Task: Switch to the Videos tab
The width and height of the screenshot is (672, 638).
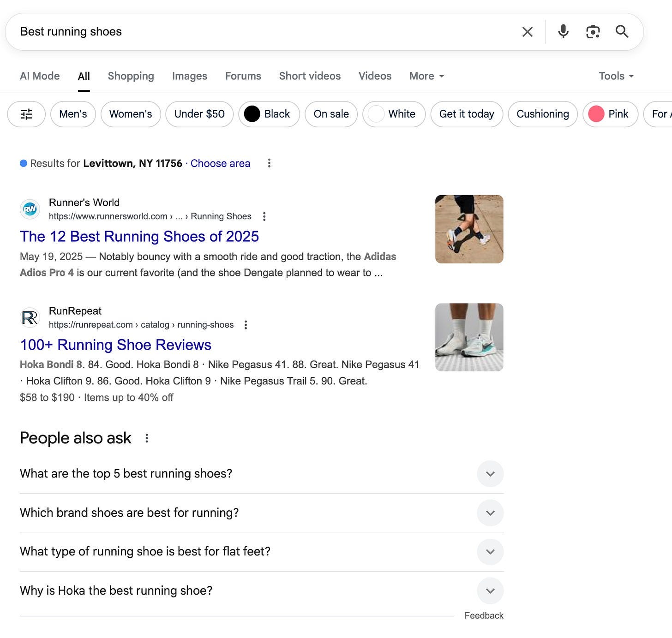Action: click(375, 76)
